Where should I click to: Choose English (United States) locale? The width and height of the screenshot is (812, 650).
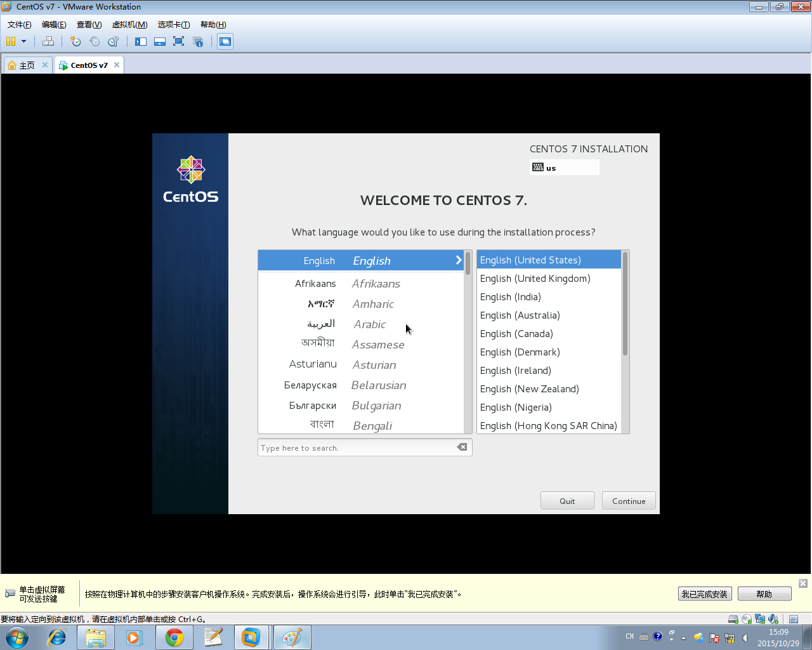click(x=549, y=260)
